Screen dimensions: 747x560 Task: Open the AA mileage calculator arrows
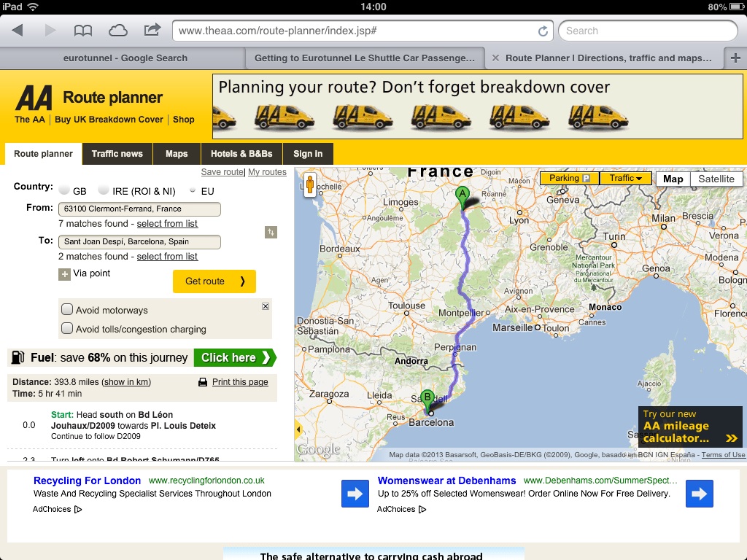[x=731, y=438]
